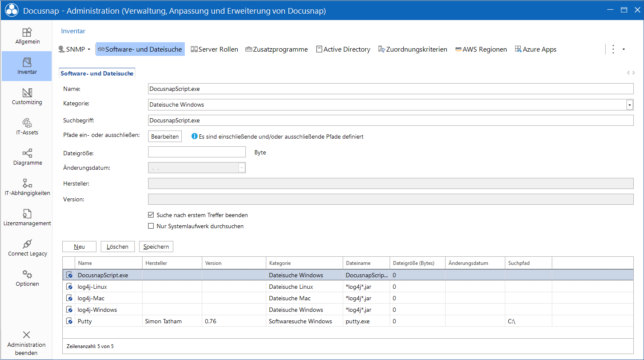This screenshot has width=644, height=360.
Task: Open AWS Regionen toolbar item
Action: [481, 49]
